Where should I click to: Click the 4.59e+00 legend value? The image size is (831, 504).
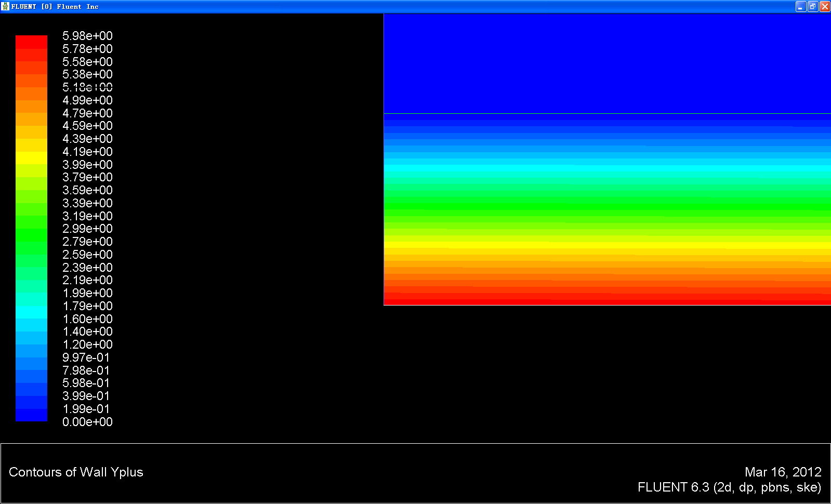pyautogui.click(x=87, y=126)
